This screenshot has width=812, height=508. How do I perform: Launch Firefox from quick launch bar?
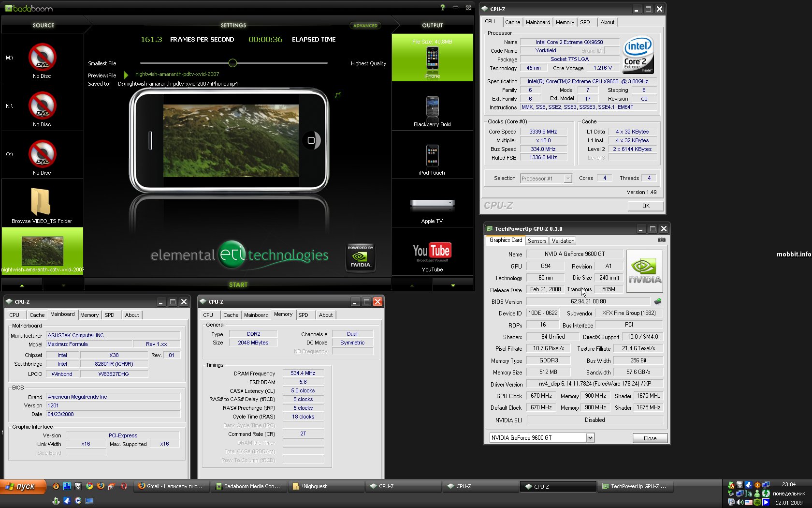[x=101, y=486]
